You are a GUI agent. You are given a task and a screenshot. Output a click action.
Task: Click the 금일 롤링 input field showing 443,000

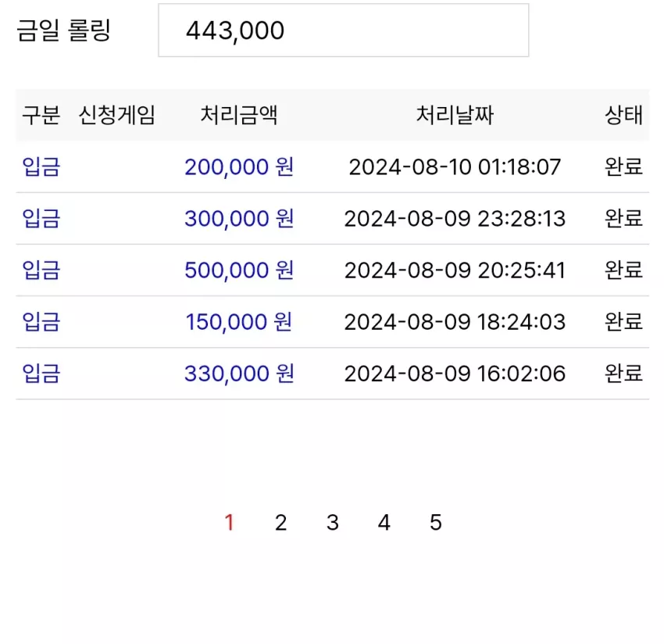pos(344,30)
